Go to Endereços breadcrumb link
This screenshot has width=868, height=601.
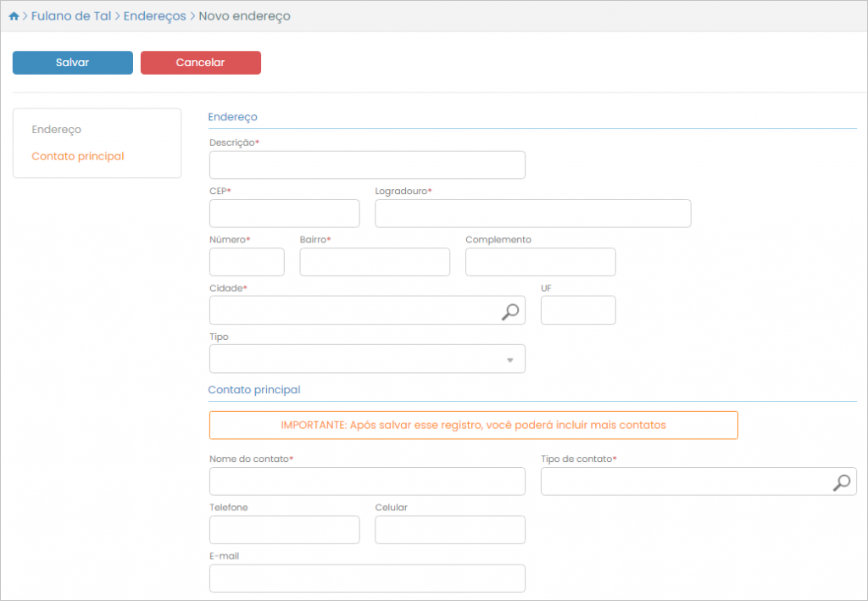tap(154, 16)
